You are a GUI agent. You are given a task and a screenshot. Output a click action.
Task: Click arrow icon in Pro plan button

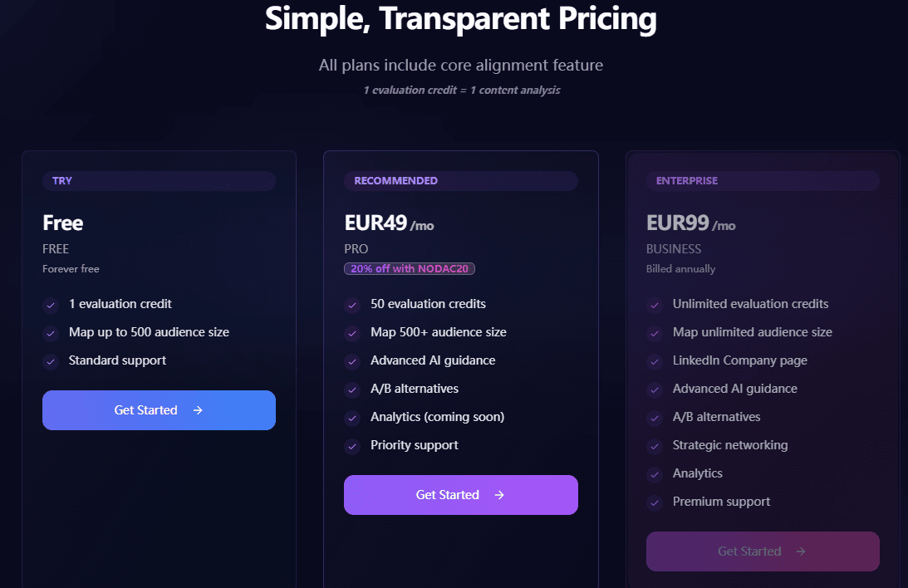pos(499,495)
